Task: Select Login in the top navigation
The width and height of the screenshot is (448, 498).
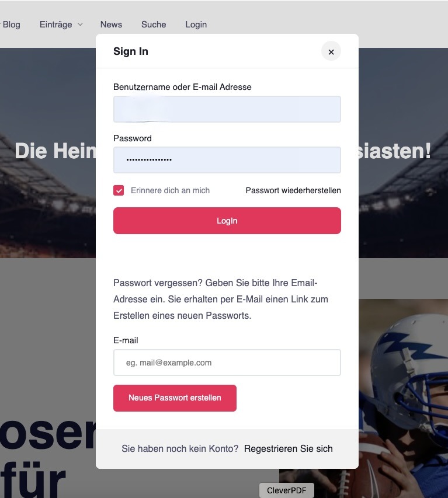Action: 196,25
